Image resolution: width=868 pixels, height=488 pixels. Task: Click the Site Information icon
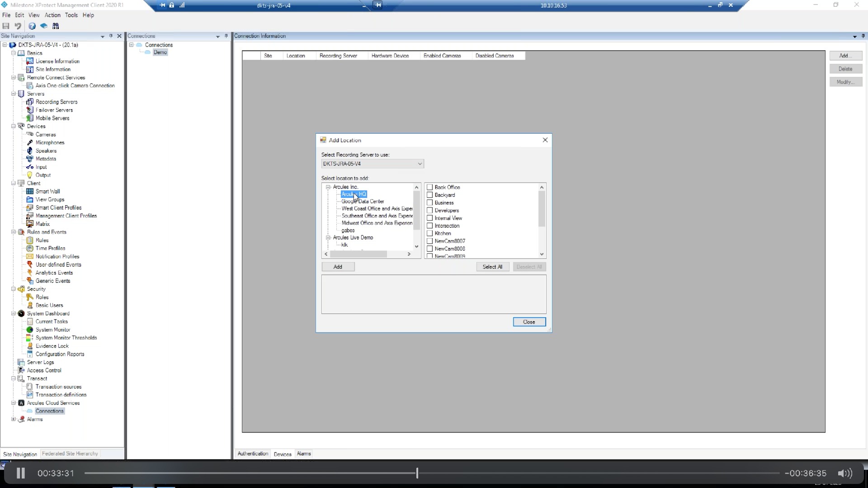point(30,69)
